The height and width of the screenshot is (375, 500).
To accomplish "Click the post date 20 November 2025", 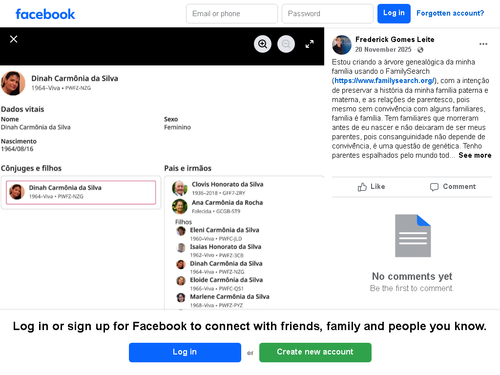I will [383, 49].
